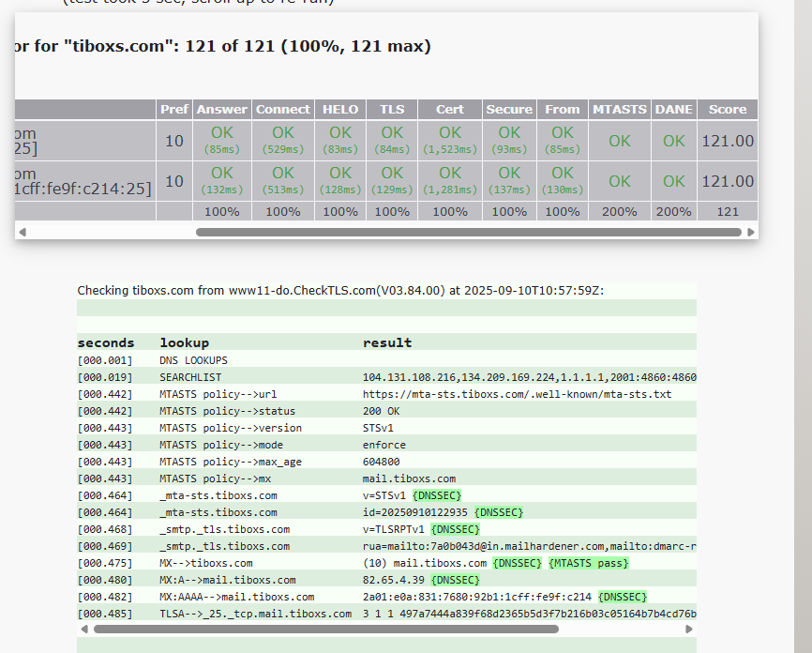Click the Connect column header
Screen dimensions: 812x653
[x=283, y=110]
